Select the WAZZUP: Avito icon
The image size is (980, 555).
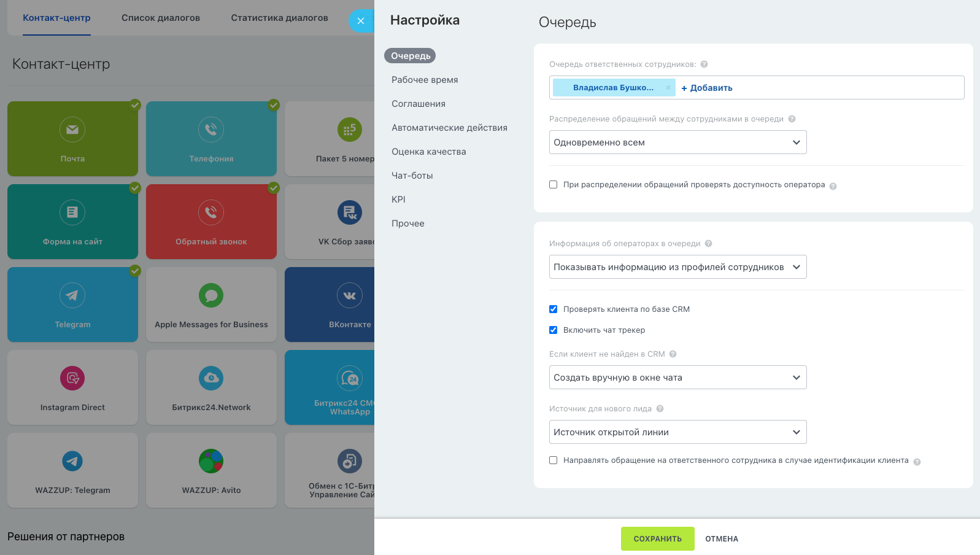pyautogui.click(x=211, y=461)
